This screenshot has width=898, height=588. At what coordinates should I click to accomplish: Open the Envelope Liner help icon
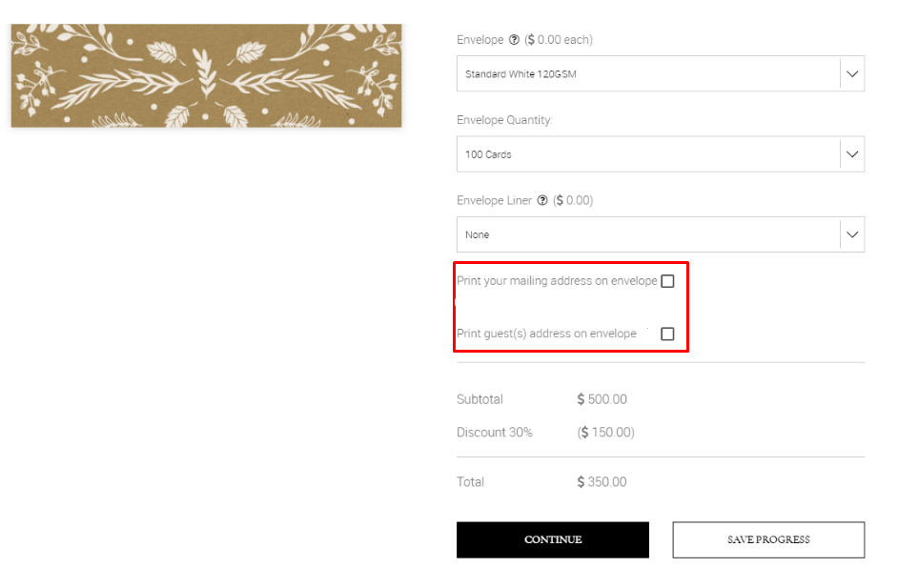(541, 200)
